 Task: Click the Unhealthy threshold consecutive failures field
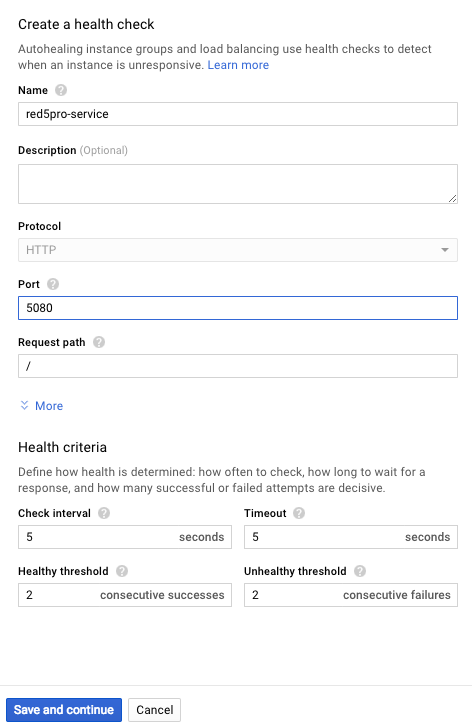pos(351,595)
